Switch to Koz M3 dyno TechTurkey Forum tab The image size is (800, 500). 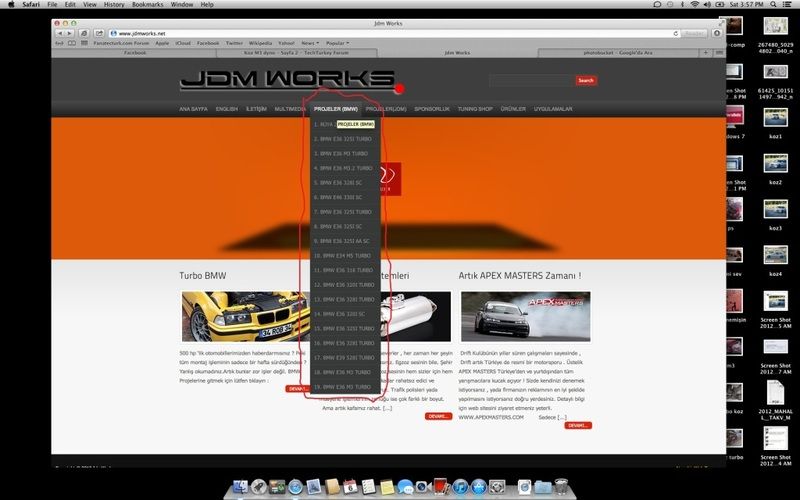click(296, 53)
